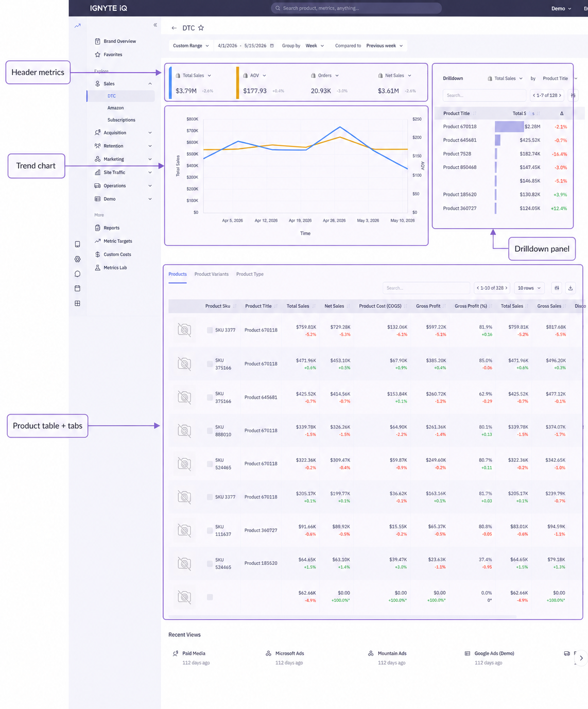Select the Products tab
The image size is (588, 709).
pos(178,274)
